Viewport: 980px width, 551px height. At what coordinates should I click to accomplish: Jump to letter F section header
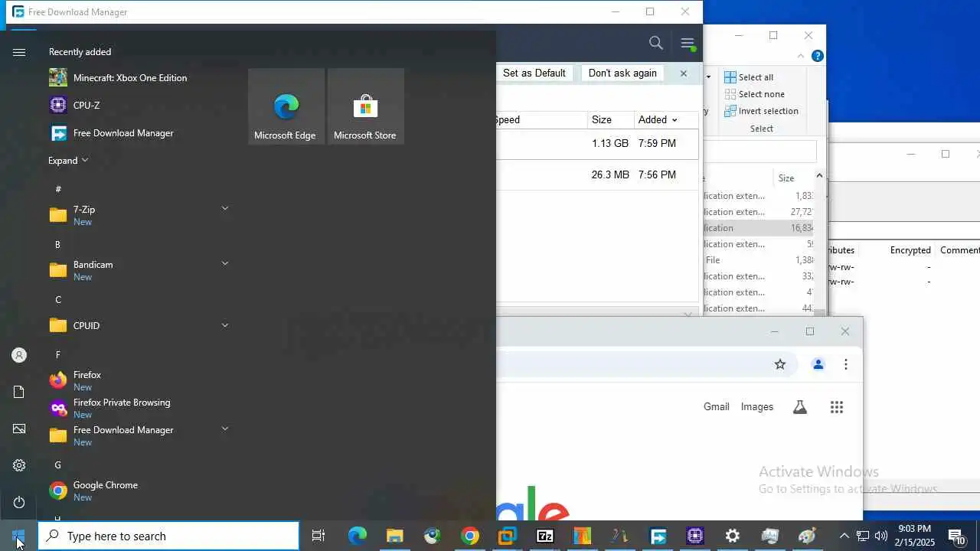[58, 355]
